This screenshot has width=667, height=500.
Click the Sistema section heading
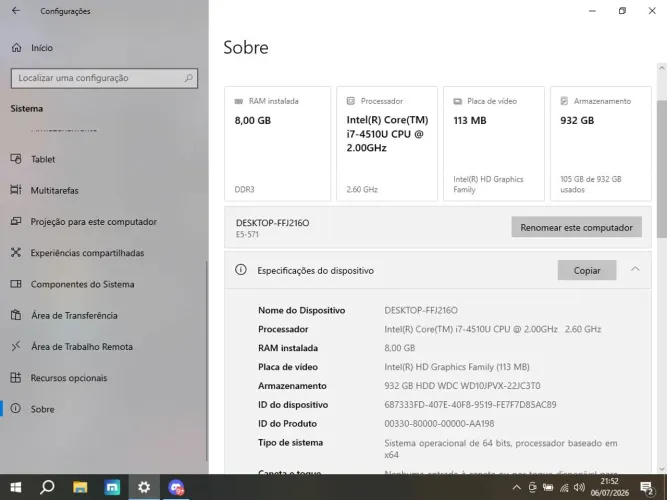(x=26, y=109)
